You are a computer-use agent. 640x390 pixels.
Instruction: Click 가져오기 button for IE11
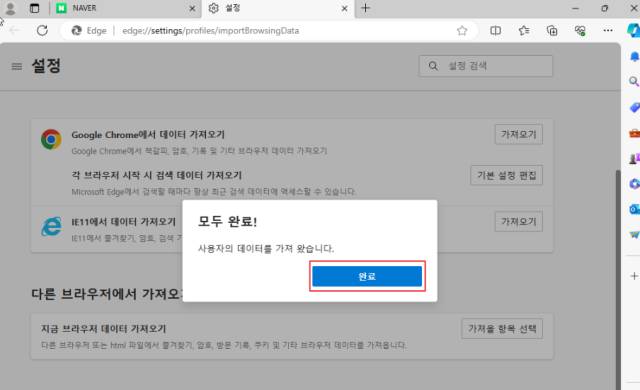(518, 222)
